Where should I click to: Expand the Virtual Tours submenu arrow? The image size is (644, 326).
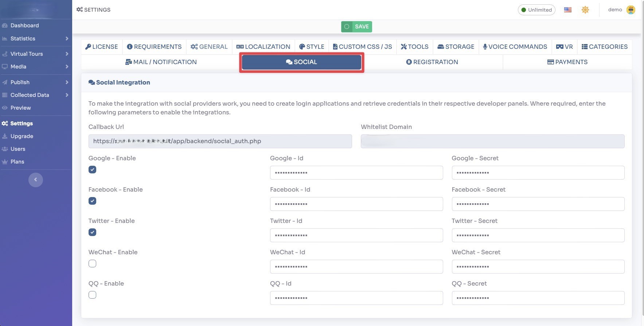pyautogui.click(x=67, y=54)
